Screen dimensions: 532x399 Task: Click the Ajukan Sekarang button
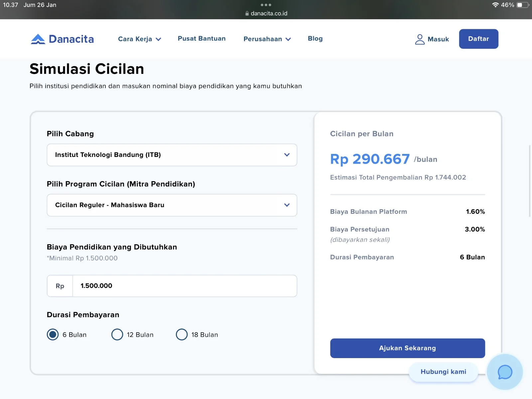pos(407,348)
